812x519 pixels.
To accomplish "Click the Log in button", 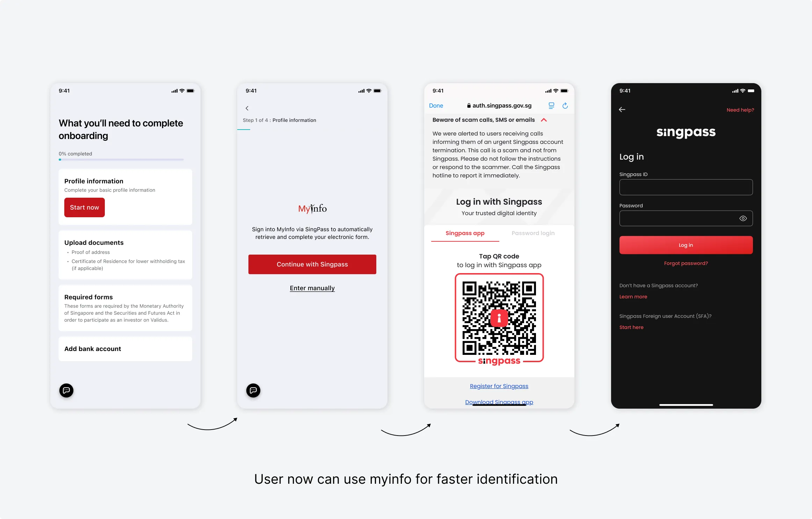I will coord(686,244).
